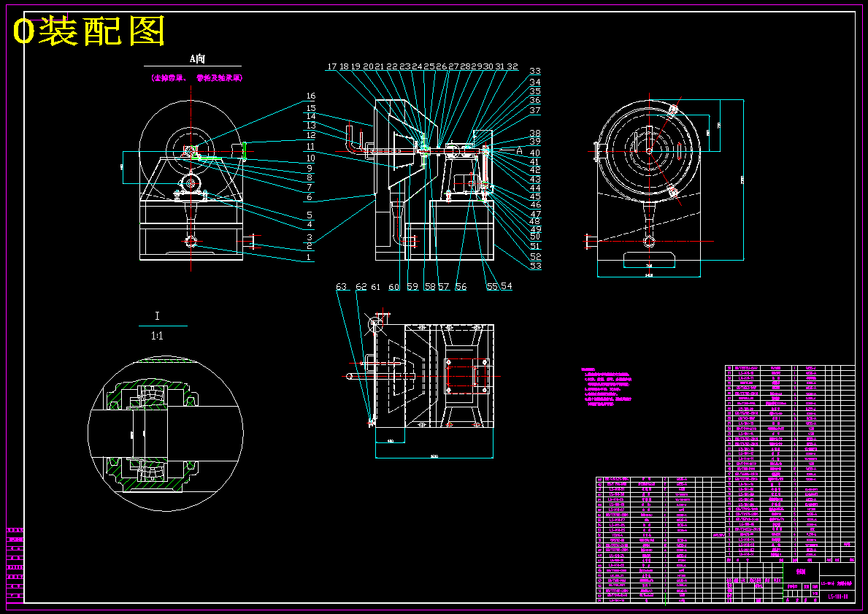Image resolution: width=868 pixels, height=614 pixels.
Task: Select part balloon number 16
Action: (310, 96)
